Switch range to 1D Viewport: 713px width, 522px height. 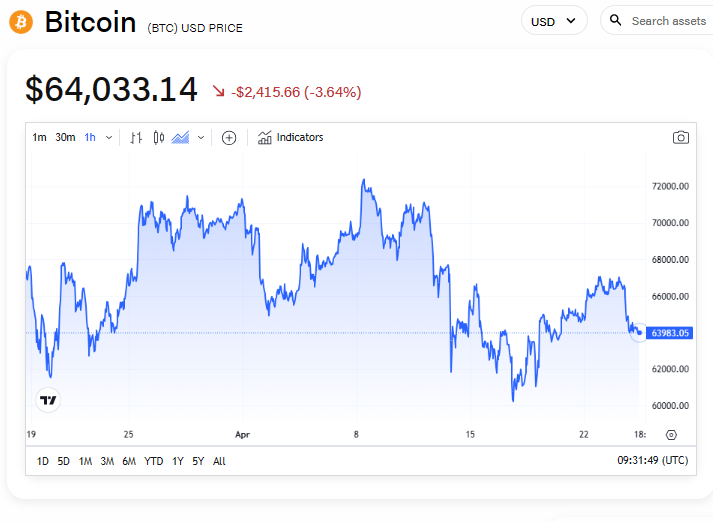(42, 461)
